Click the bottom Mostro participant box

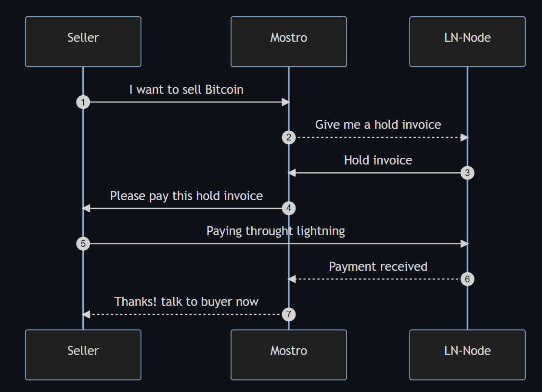tap(289, 354)
